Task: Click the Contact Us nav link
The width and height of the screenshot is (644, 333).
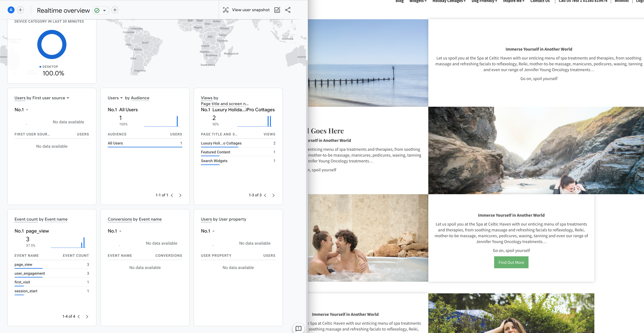Action: [540, 1]
